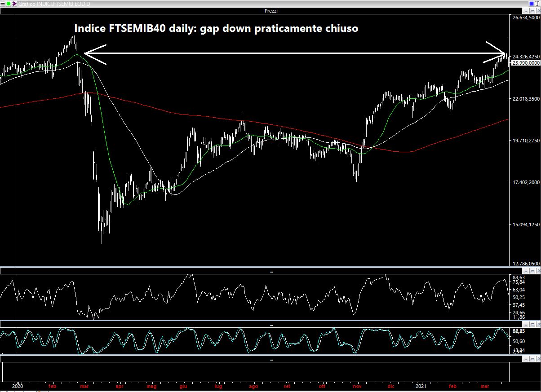Click the ellipsis header of the empty bottom panel

(271, 359)
